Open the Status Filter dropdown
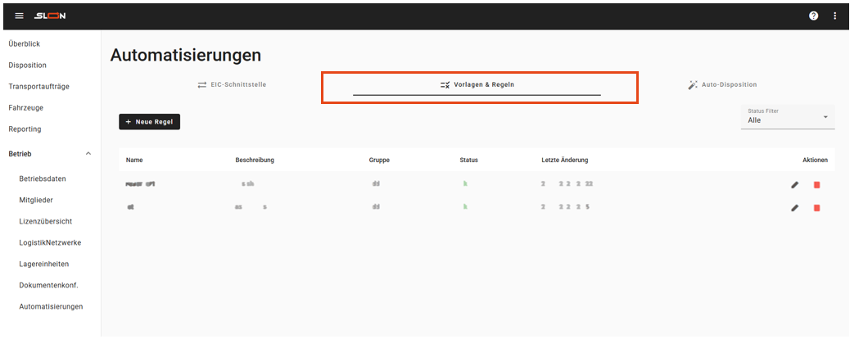 click(x=787, y=117)
